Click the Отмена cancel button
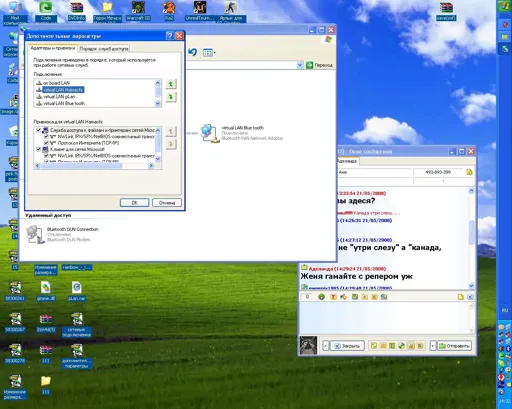512x409 pixels. (167, 203)
